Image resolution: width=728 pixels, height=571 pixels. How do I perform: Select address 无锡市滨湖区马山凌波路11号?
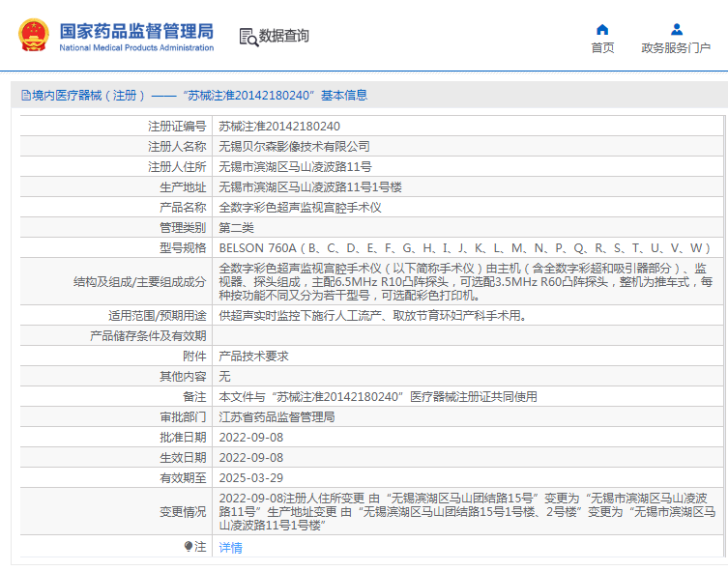pyautogui.click(x=295, y=167)
